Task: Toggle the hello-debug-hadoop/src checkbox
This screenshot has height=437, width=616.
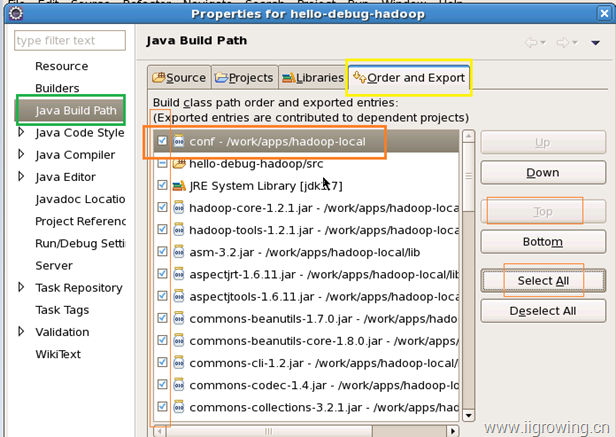Action: coord(162,163)
